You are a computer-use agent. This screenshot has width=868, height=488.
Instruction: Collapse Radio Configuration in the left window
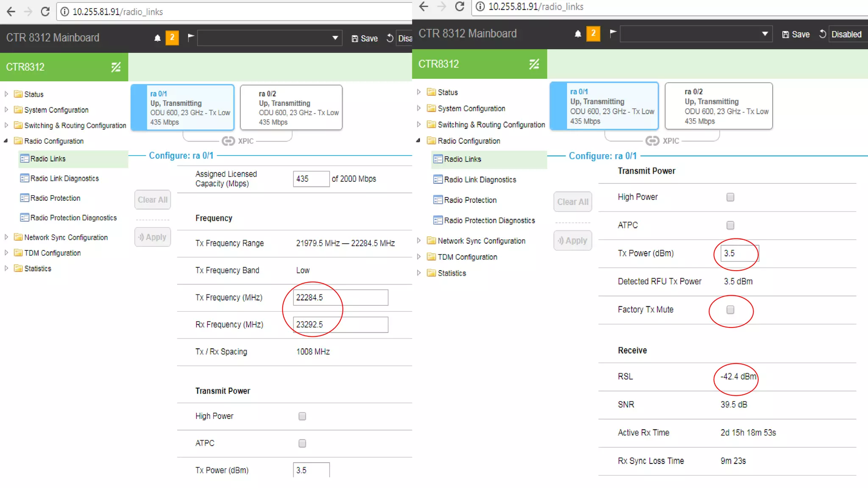(x=6, y=141)
